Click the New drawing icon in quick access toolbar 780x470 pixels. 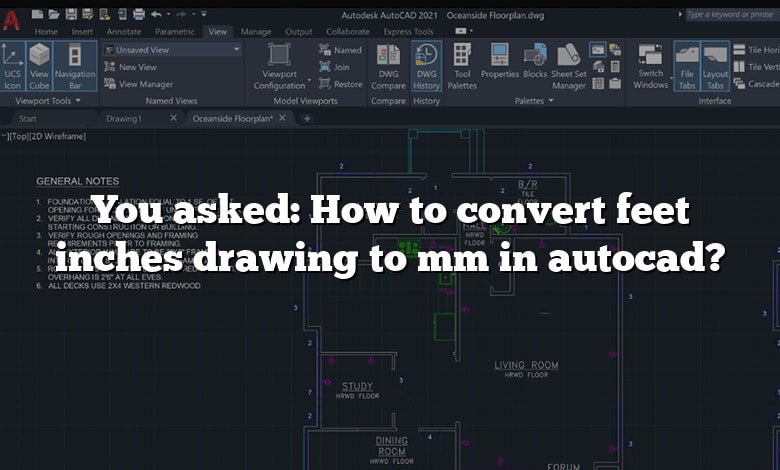[x=37, y=14]
